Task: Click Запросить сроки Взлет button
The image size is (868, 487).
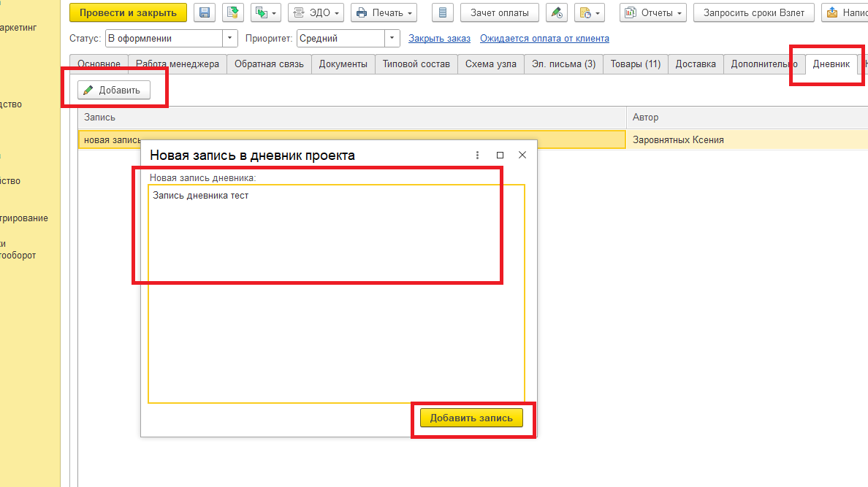Action: click(754, 12)
